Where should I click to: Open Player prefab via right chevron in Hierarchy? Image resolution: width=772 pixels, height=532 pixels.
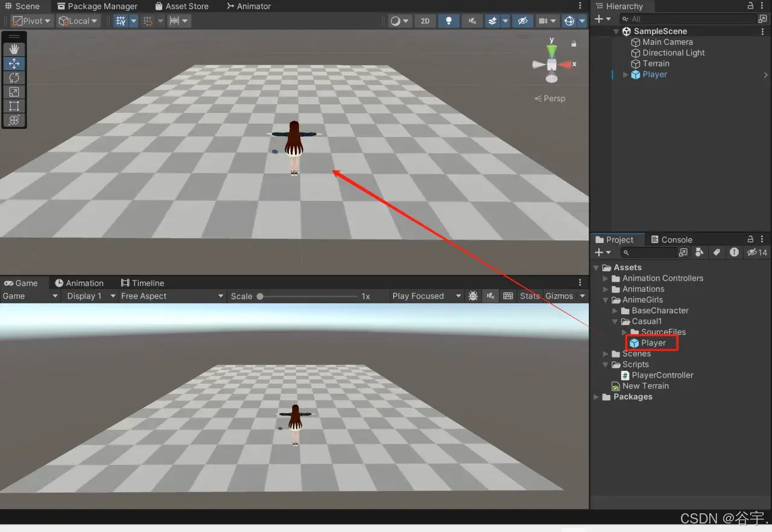pyautogui.click(x=766, y=75)
